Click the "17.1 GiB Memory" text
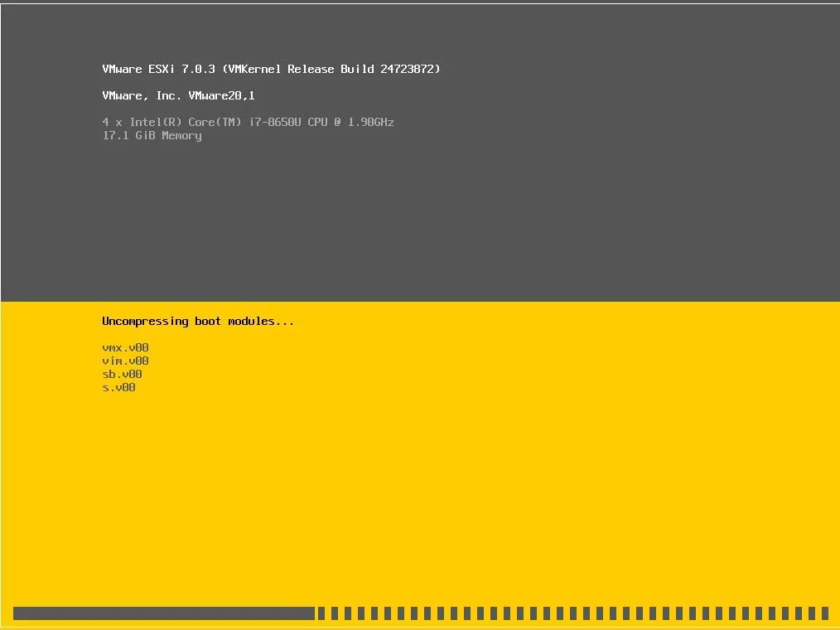840x630 pixels. pos(152,136)
